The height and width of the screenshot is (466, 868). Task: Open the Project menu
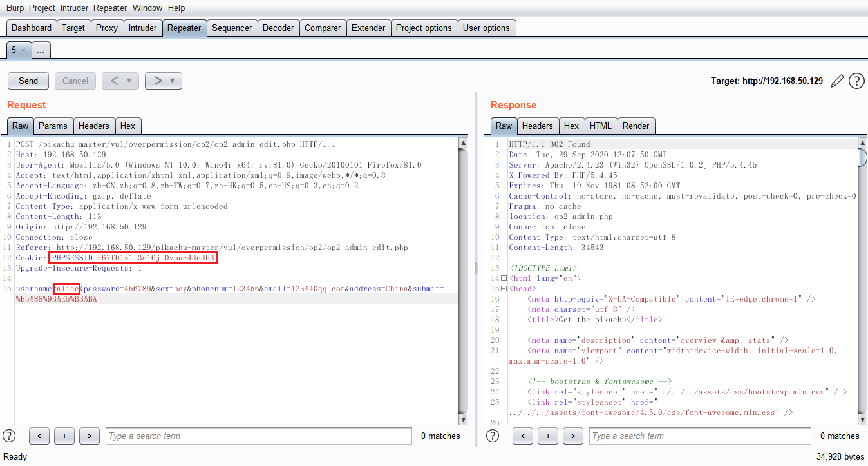click(42, 8)
